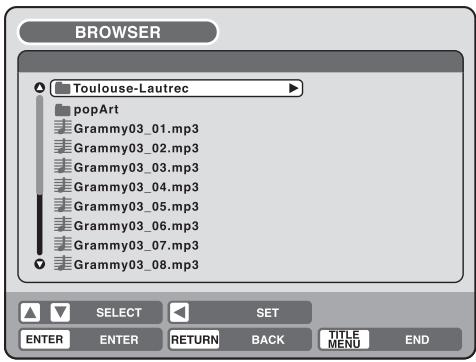Click the scroll down arrow of file list

[40, 264]
